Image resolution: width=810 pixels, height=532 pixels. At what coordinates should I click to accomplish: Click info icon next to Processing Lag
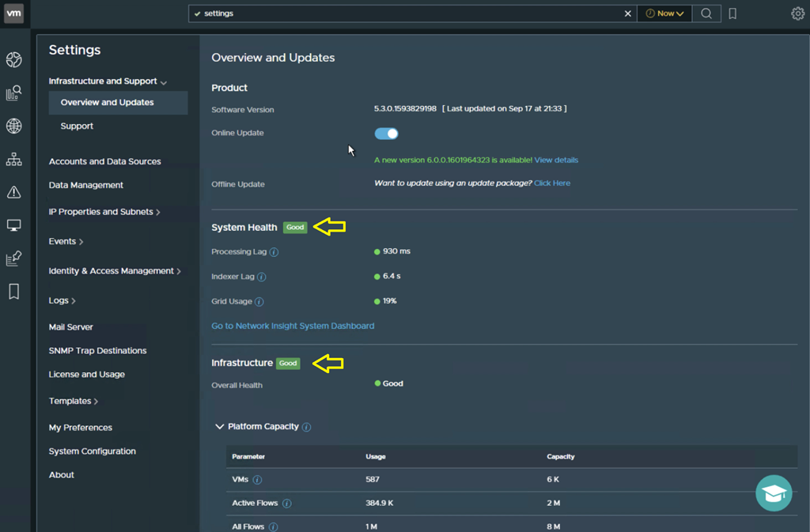(x=274, y=252)
